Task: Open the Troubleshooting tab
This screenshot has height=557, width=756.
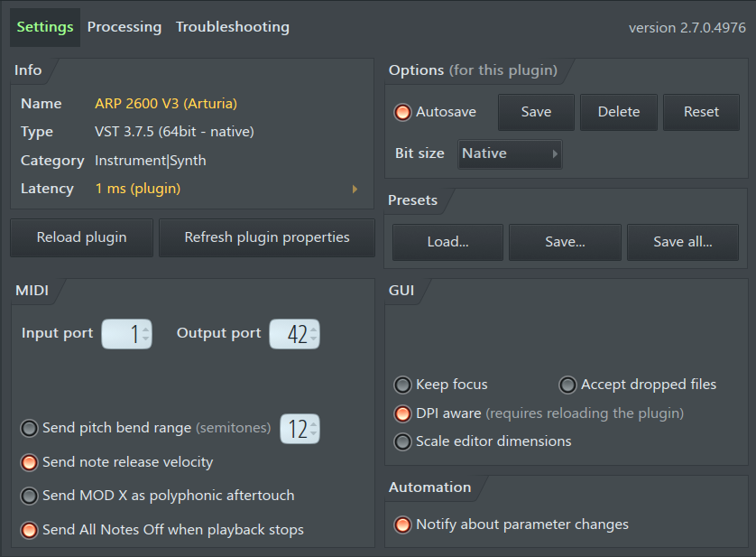Action: (233, 27)
